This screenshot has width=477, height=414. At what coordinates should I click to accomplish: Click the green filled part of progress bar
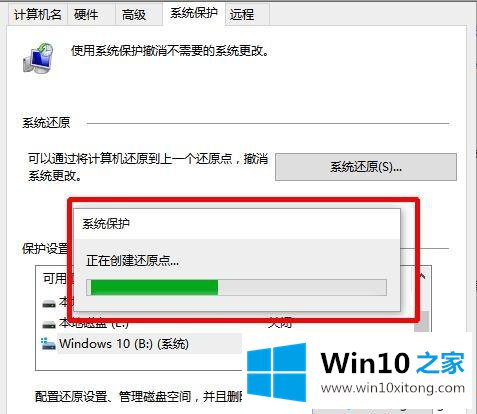pos(154,287)
